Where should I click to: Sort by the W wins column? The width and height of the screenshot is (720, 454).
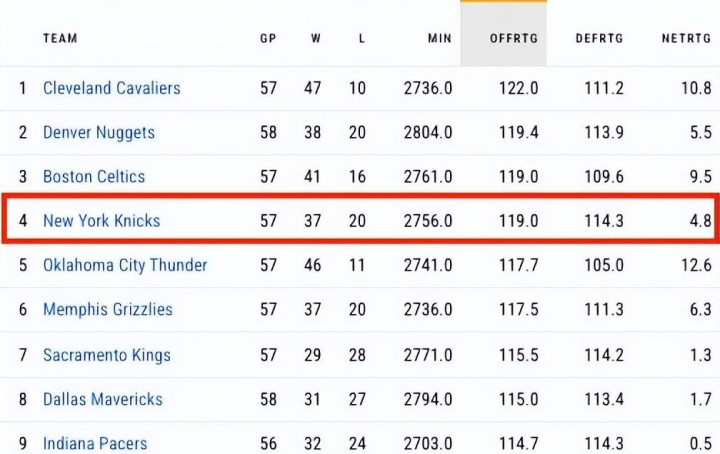tap(315, 38)
